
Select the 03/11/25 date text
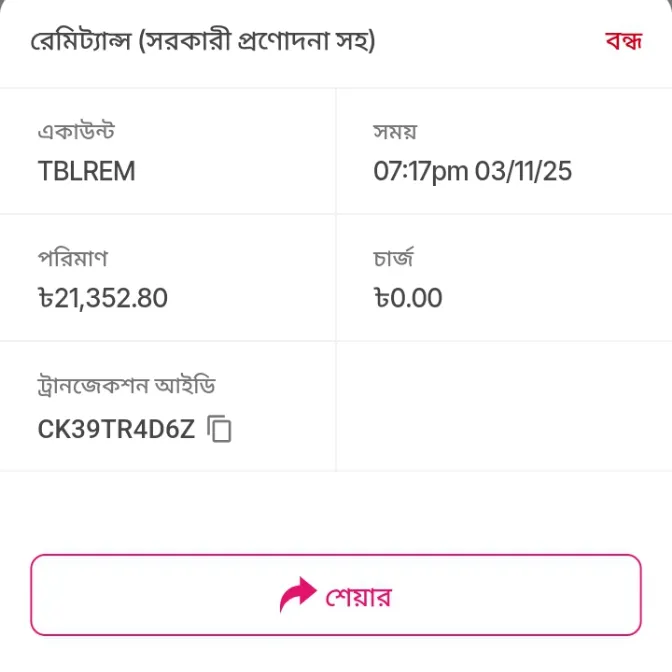(x=523, y=171)
